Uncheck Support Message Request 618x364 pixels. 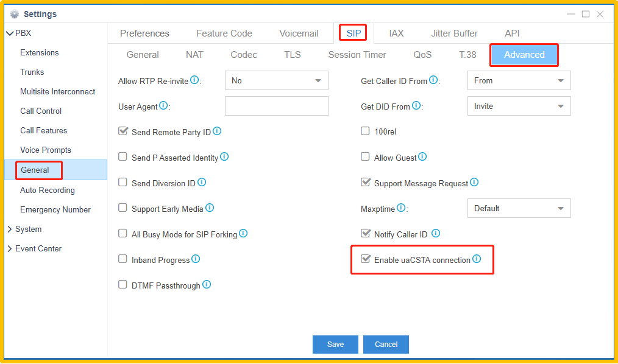[x=366, y=182]
